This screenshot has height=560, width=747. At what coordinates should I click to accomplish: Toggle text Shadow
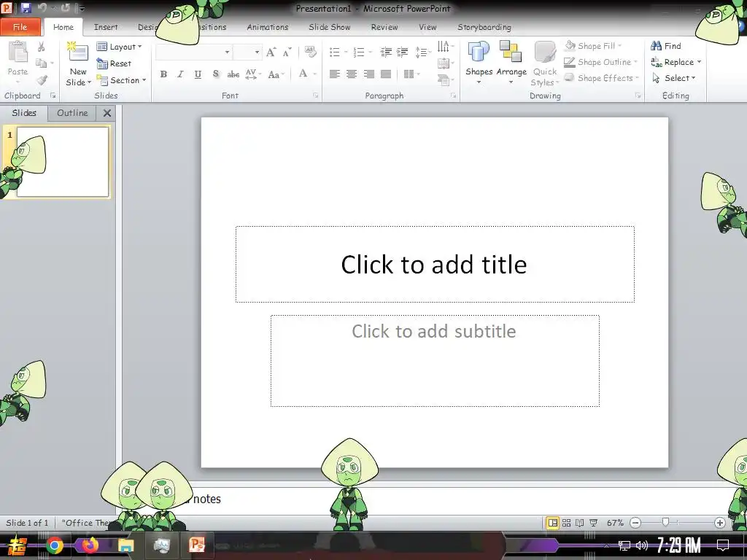215,74
